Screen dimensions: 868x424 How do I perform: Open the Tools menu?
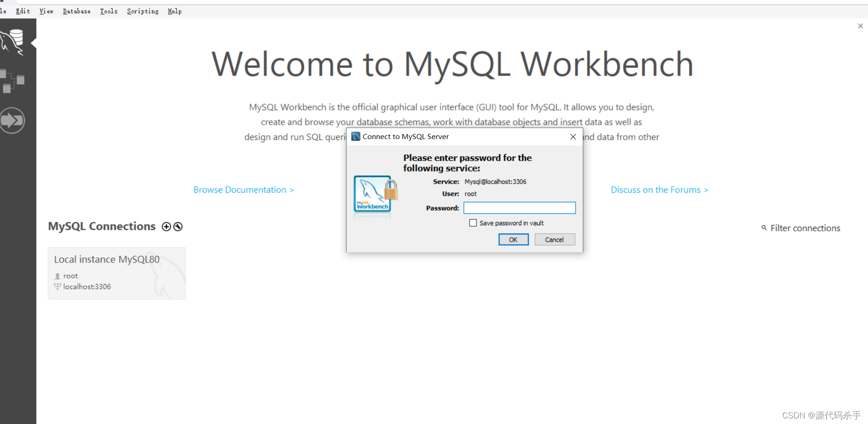tap(108, 11)
